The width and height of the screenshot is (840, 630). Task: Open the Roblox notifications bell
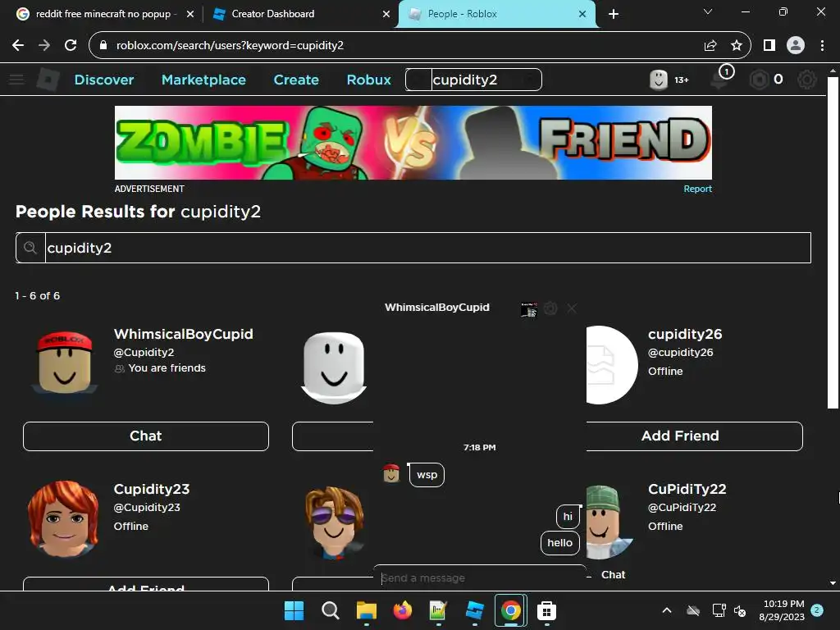coord(719,80)
